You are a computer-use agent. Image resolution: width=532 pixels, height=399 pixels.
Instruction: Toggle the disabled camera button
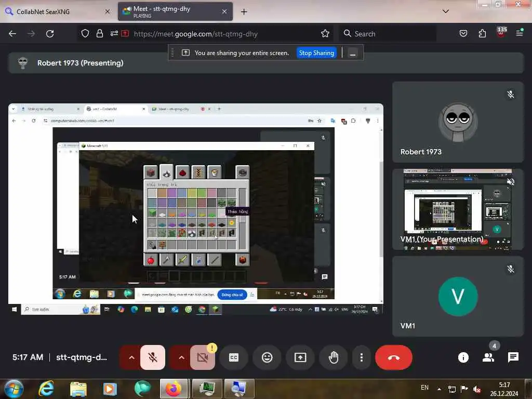pos(203,357)
